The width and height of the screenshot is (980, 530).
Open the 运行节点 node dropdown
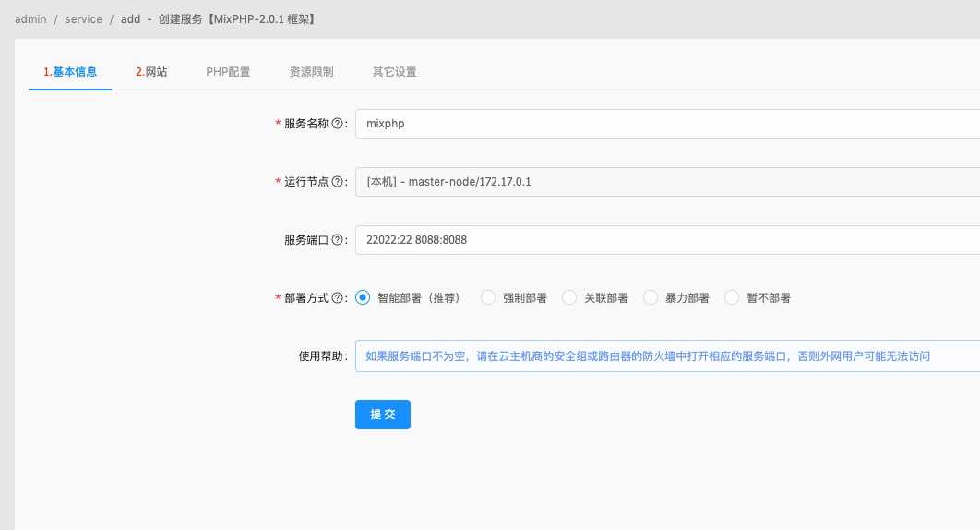click(x=667, y=182)
